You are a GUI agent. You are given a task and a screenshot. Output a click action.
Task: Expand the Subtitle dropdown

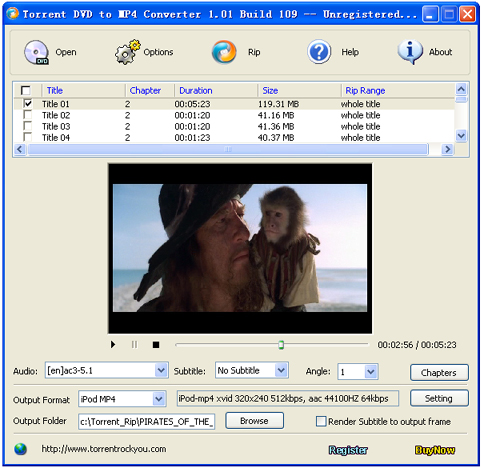click(281, 370)
